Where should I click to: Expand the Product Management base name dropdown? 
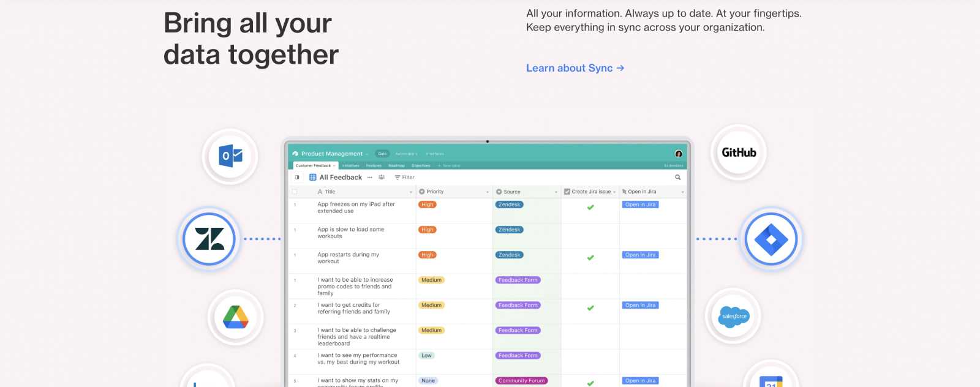367,154
